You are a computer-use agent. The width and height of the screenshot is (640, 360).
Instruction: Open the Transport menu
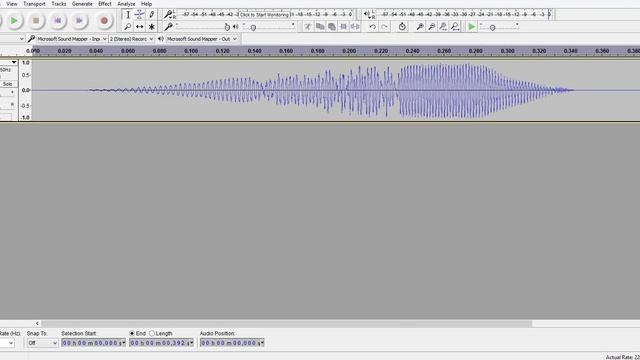pos(34,4)
